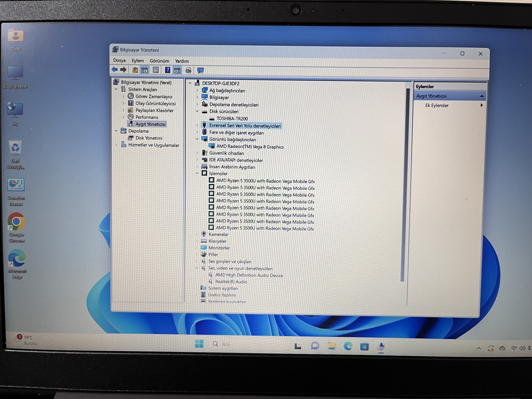Open Denetim Masası desktop icon

click(16, 192)
